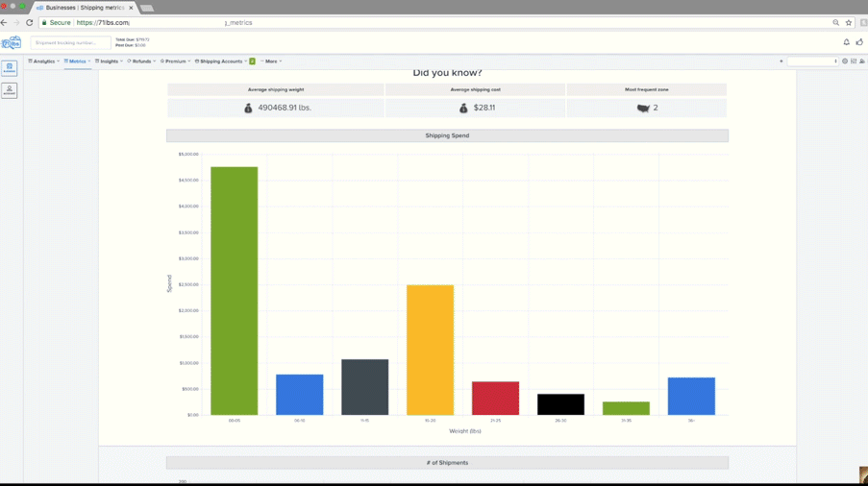868x486 pixels.
Task: Open the Premium menu
Action: click(175, 61)
